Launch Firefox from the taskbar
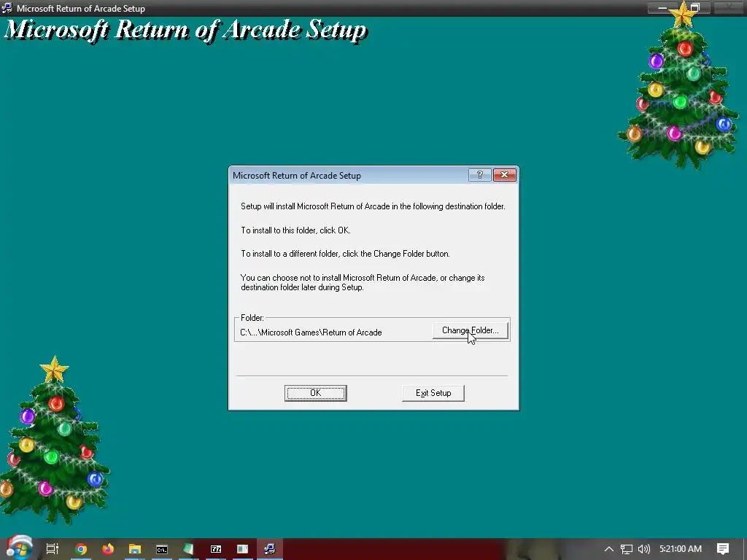Screen dimensions: 747x560 [108, 549]
